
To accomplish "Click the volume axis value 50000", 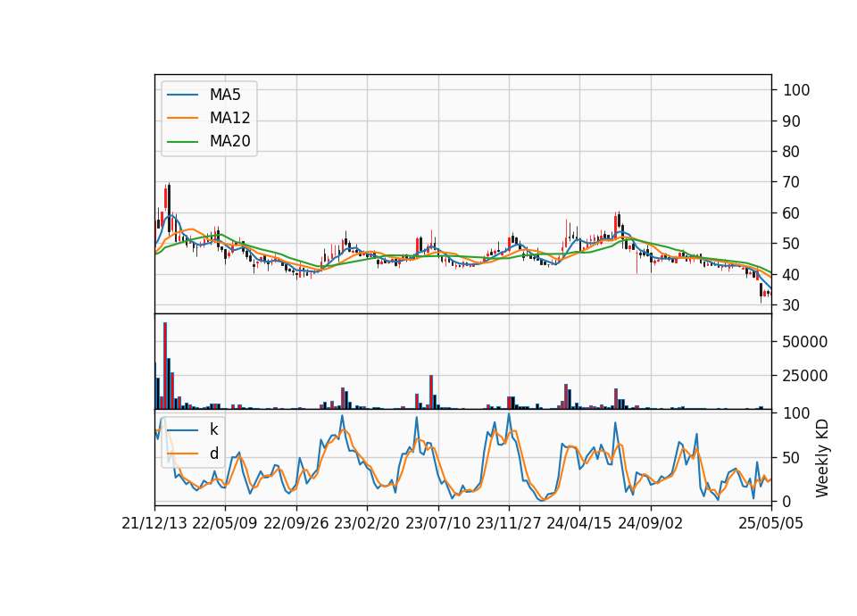I will point(805,342).
